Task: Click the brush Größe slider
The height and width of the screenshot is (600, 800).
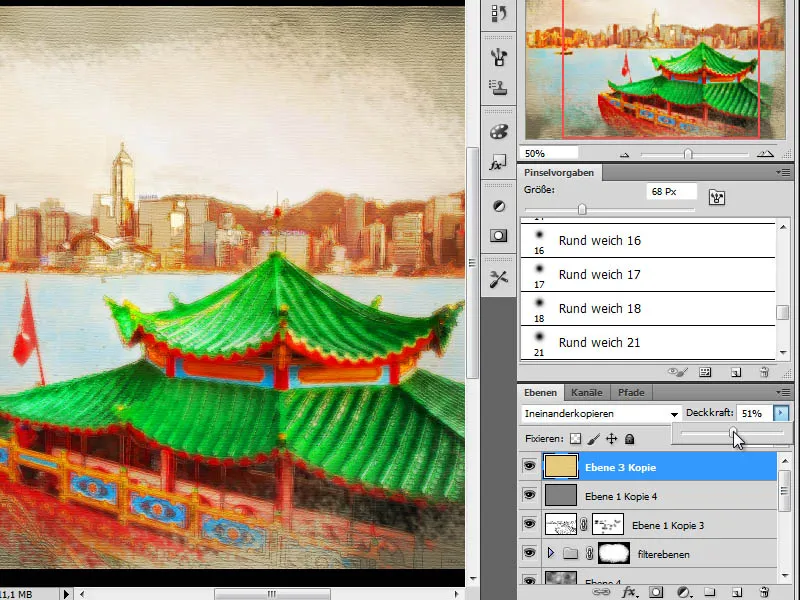Action: point(609,209)
